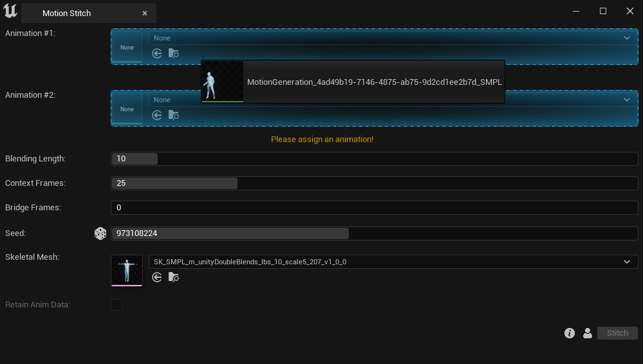Browse to Animation #2 asset in Content Browser
Viewport: 643px width, 364px height.
click(x=173, y=115)
